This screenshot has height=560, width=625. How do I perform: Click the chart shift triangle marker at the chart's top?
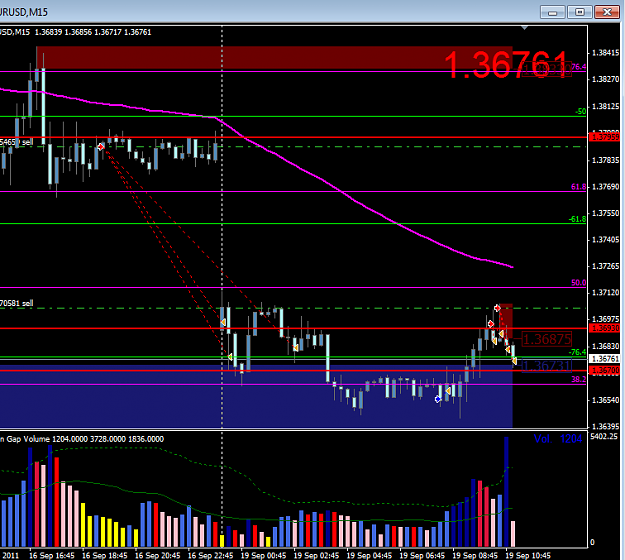[525, 28]
